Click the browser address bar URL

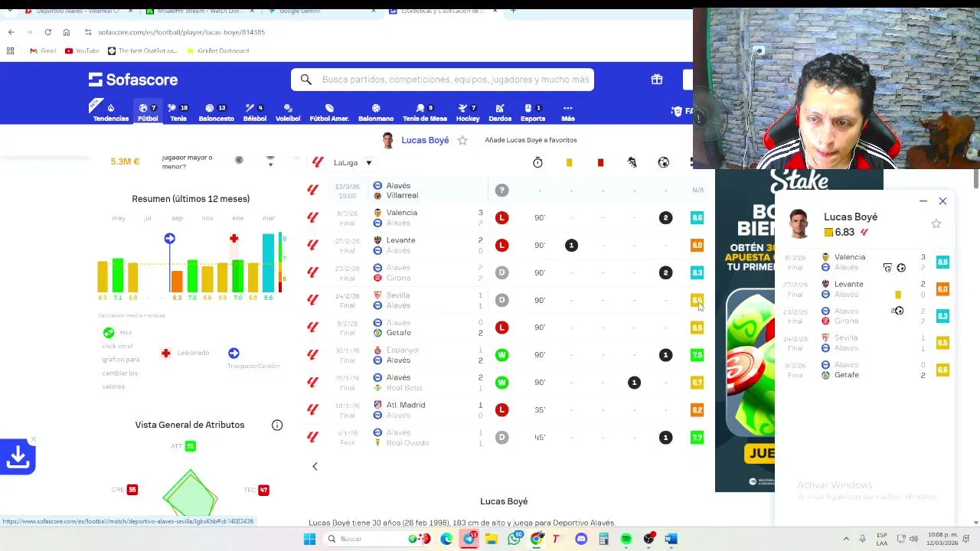pyautogui.click(x=181, y=32)
